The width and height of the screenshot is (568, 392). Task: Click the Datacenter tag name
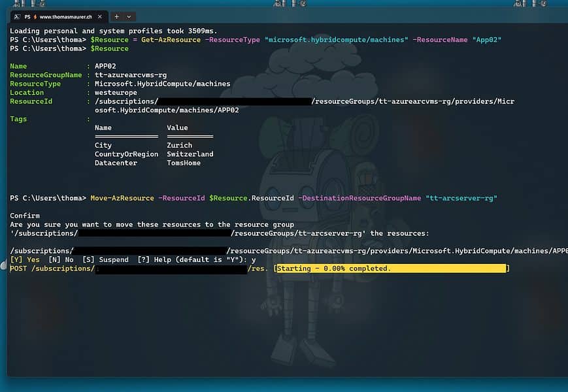point(116,163)
